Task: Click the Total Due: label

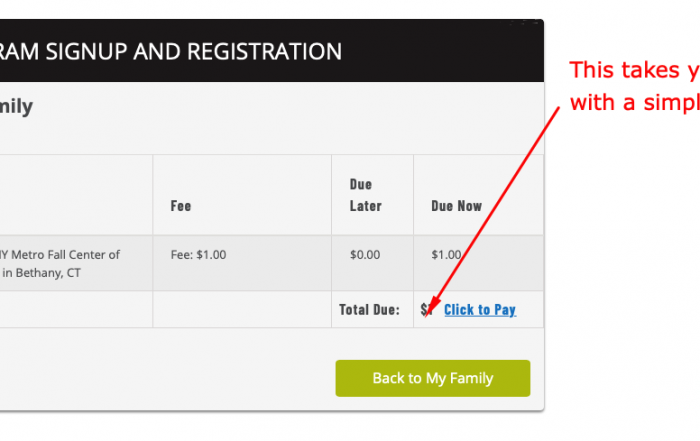Action: pyautogui.click(x=369, y=310)
